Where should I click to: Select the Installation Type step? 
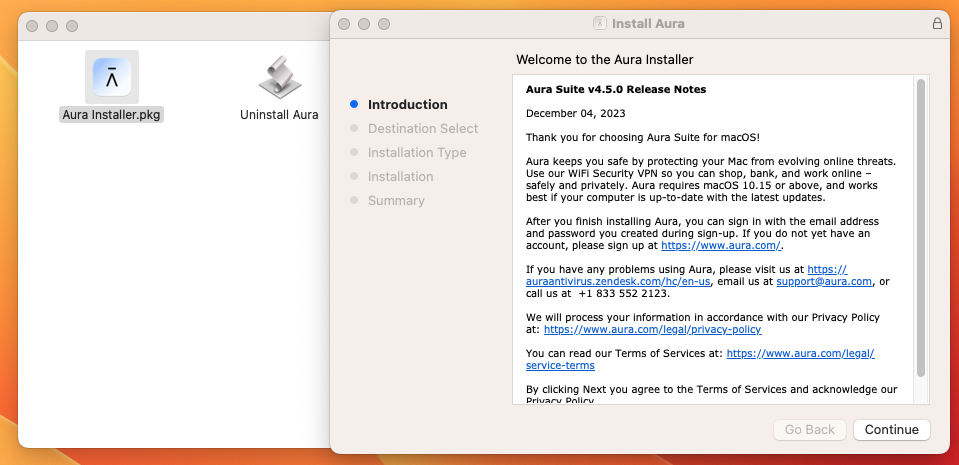[417, 152]
